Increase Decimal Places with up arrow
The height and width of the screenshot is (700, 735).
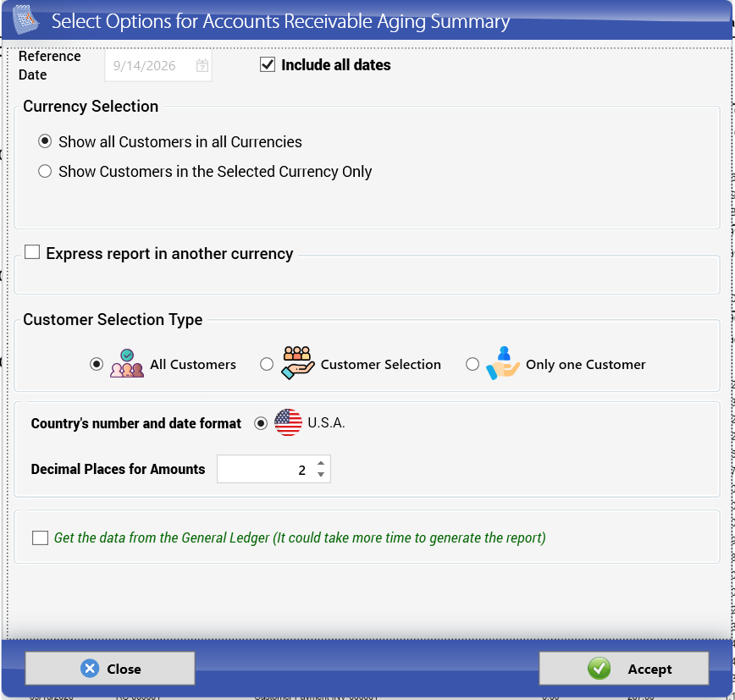tap(321, 463)
